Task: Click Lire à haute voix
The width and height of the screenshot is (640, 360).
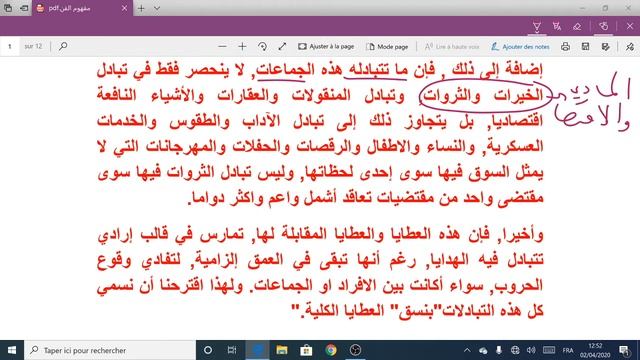Action: (452, 47)
